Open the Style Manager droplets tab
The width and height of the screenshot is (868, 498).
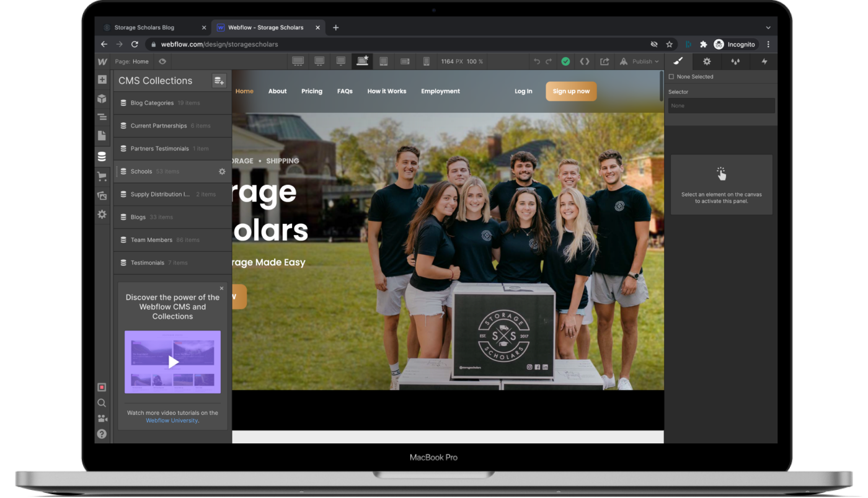point(736,61)
